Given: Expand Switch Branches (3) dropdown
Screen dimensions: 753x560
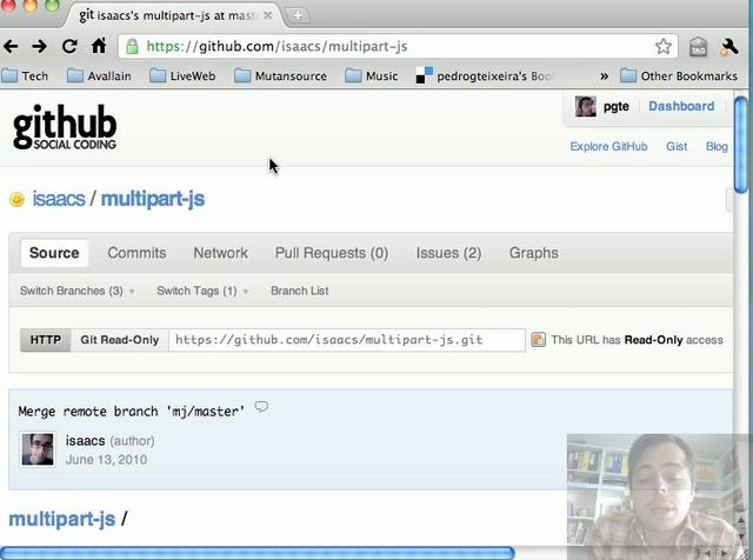Looking at the screenshot, I should (77, 291).
